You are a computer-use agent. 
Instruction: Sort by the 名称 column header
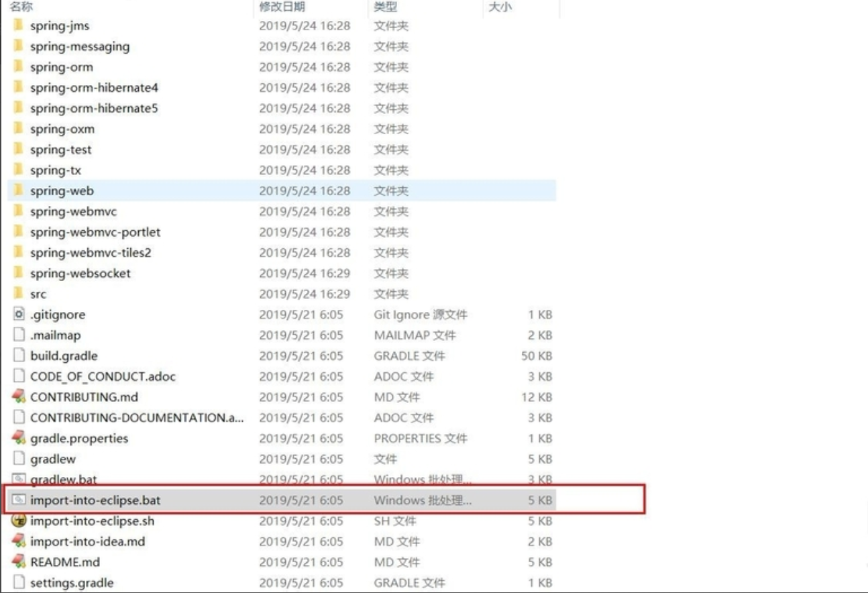click(21, 7)
